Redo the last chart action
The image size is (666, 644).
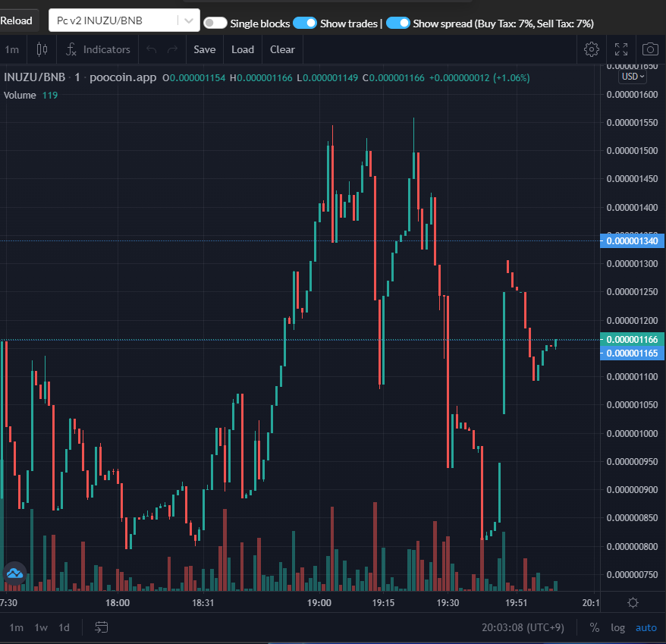[x=172, y=50]
